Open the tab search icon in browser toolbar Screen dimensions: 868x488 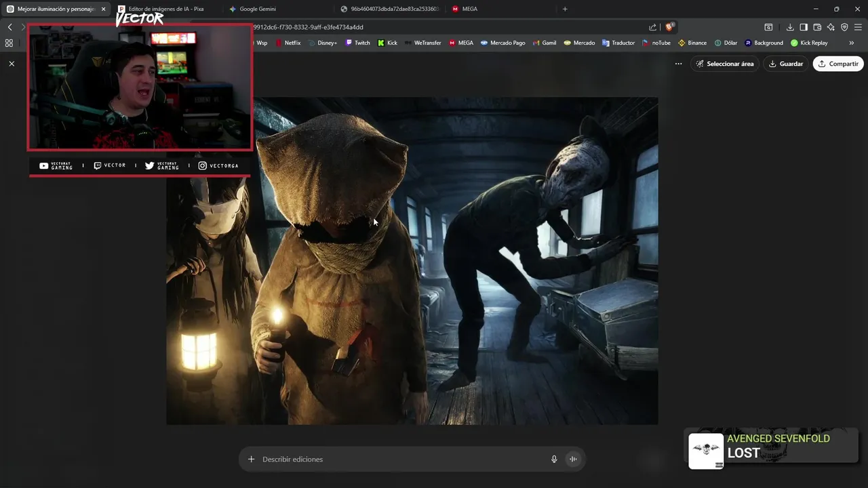(768, 27)
